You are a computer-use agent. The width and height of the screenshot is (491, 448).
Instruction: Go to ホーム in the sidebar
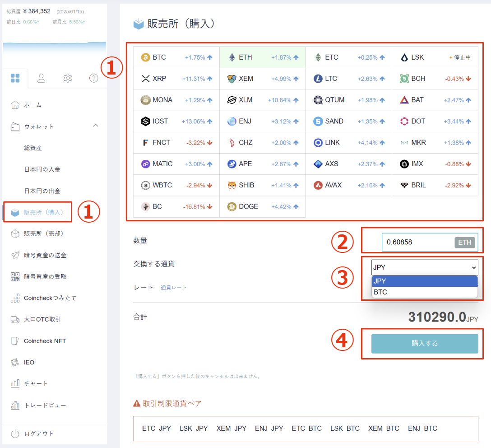(32, 105)
